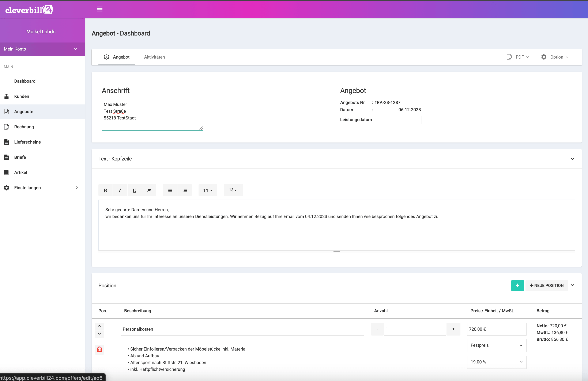Screen dimensions: 588x381
Task: Toggle the hamburger sidebar menu
Action: tap(99, 9)
